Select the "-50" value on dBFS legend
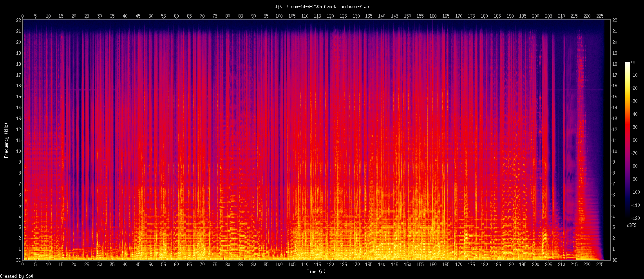The image size is (644, 279). 634,127
